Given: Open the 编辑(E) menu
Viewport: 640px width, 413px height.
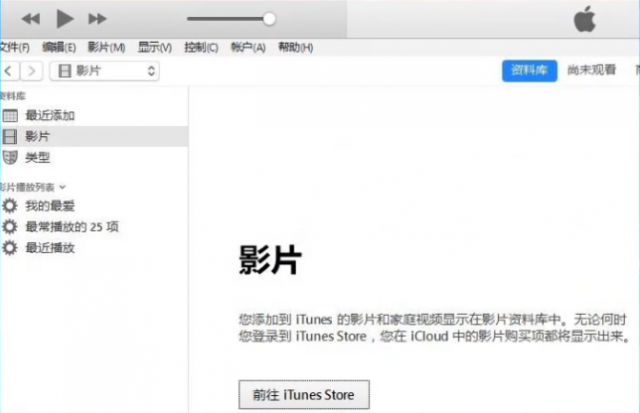Looking at the screenshot, I should pos(59,47).
